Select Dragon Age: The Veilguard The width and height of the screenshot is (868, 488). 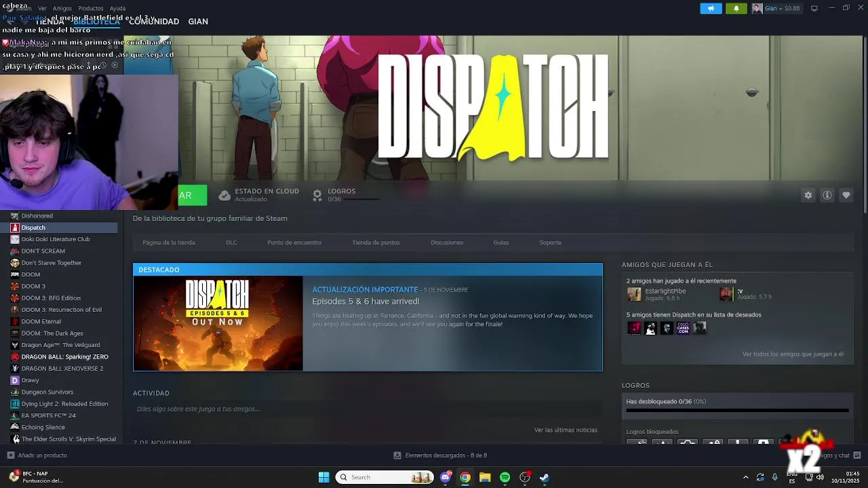click(x=60, y=345)
